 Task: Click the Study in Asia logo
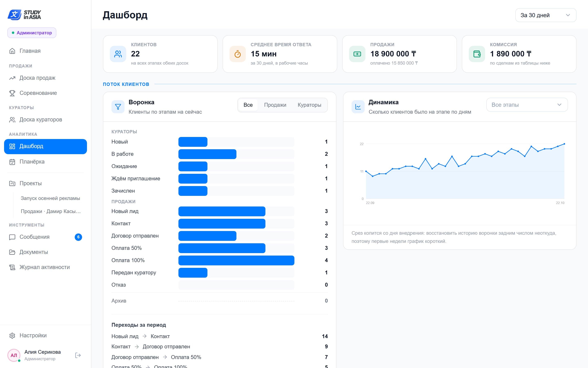[24, 15]
